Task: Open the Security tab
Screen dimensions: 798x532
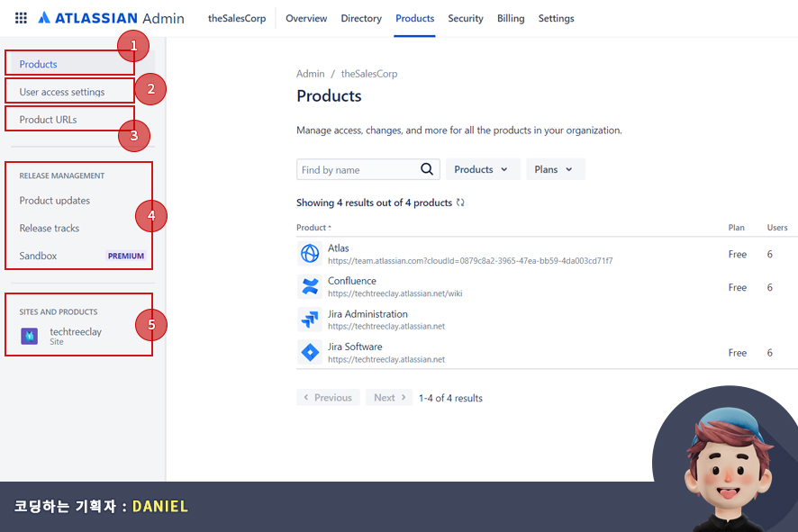Action: click(x=465, y=18)
